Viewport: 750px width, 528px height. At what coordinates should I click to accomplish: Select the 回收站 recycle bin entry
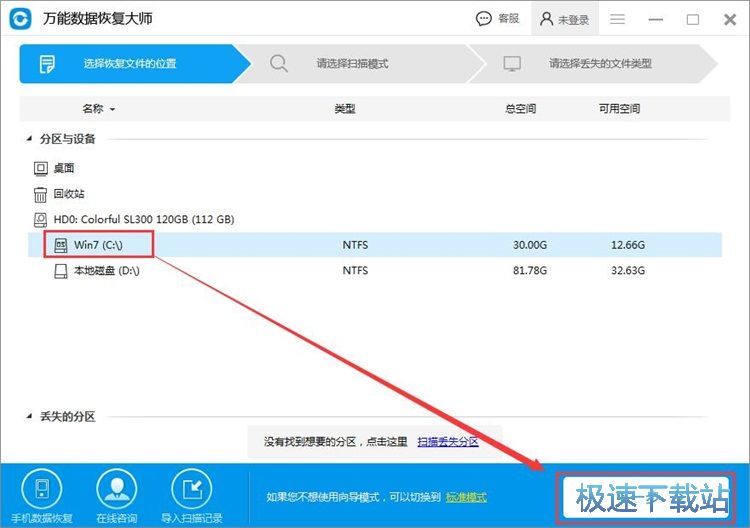click(x=69, y=194)
